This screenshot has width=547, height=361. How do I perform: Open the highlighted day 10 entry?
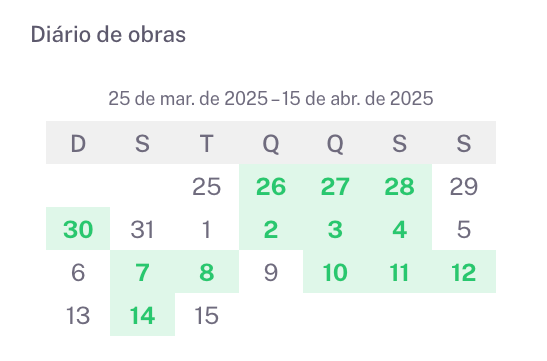pyautogui.click(x=335, y=272)
